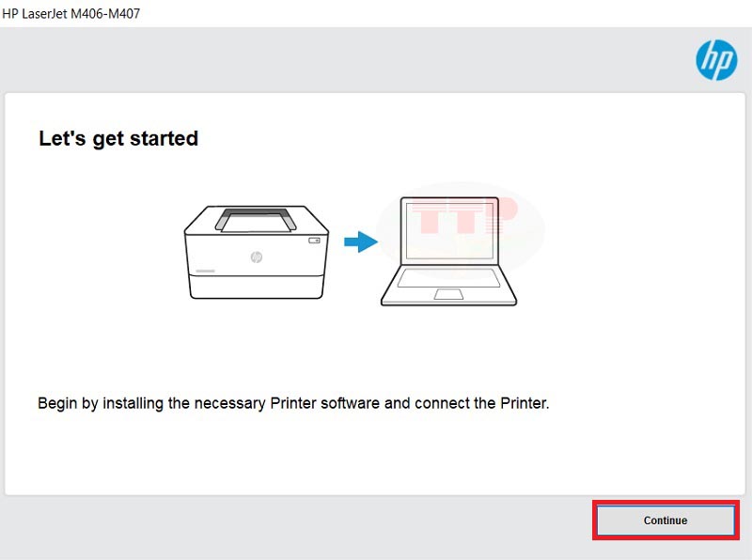Image resolution: width=752 pixels, height=560 pixels.
Task: Click the small HP logo on the printer
Action: (257, 257)
